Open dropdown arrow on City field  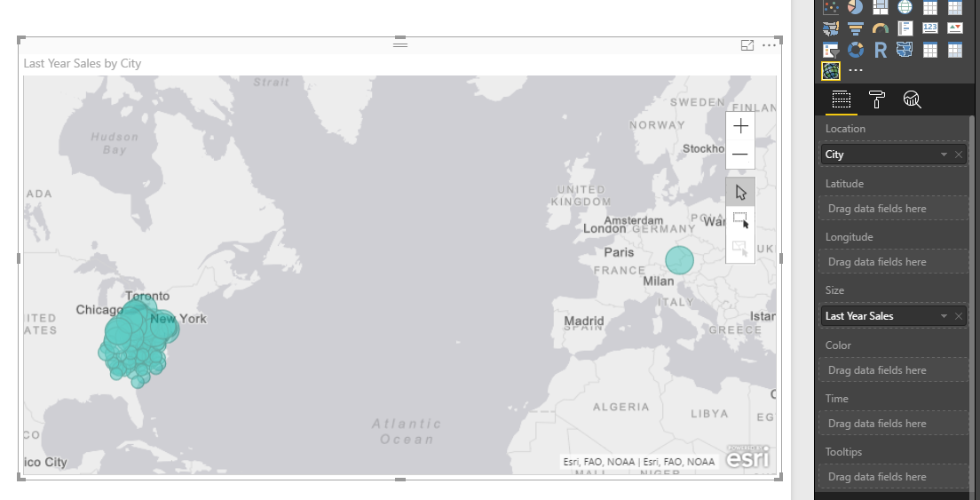(944, 155)
